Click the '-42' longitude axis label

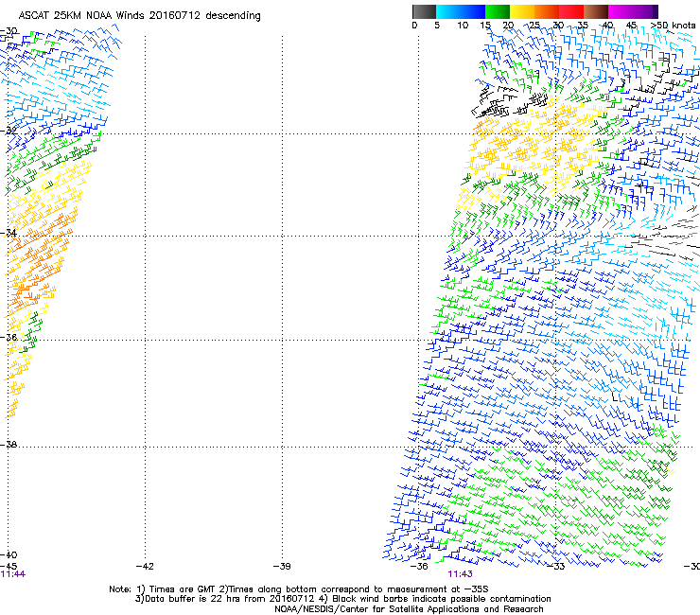145,567
